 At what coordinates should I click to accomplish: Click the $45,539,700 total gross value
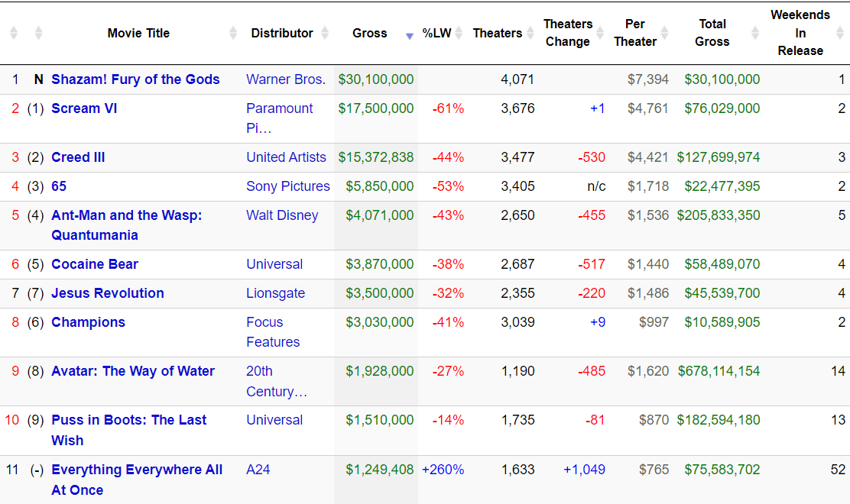pos(722,293)
